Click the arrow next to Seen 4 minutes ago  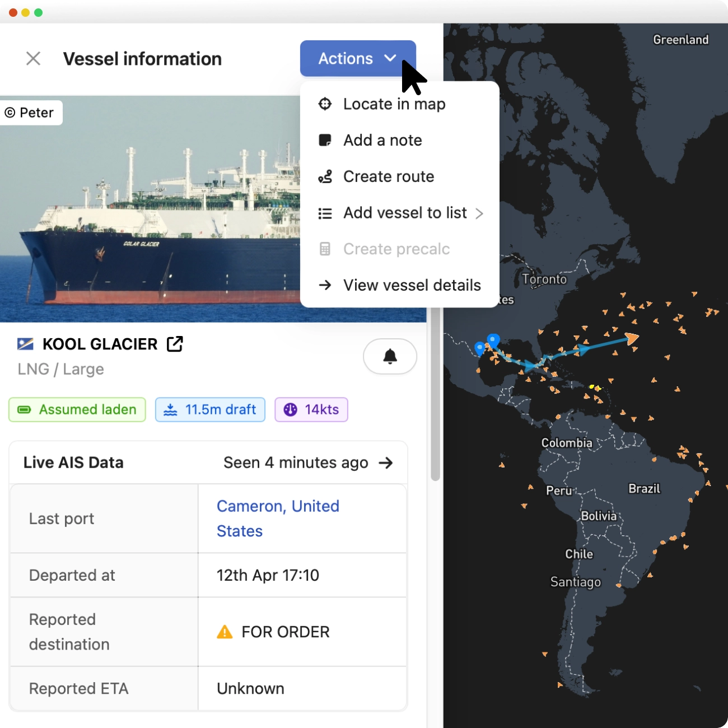pos(386,463)
